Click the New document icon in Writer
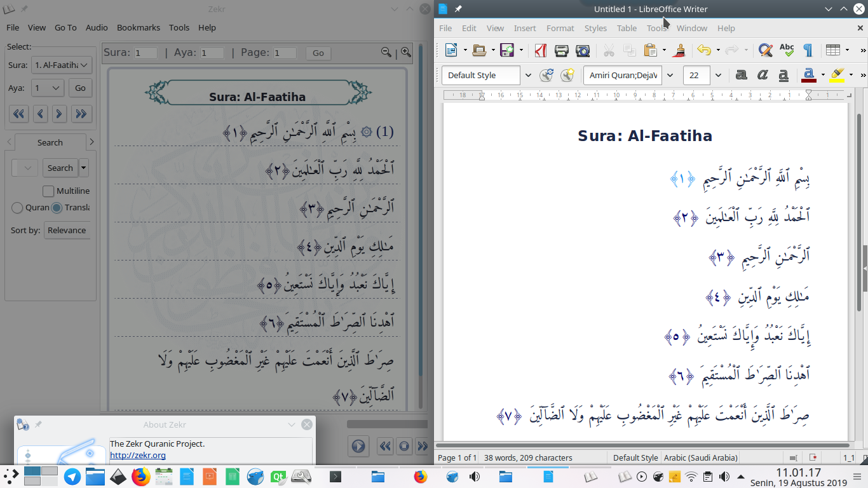The height and width of the screenshot is (488, 868). [451, 50]
